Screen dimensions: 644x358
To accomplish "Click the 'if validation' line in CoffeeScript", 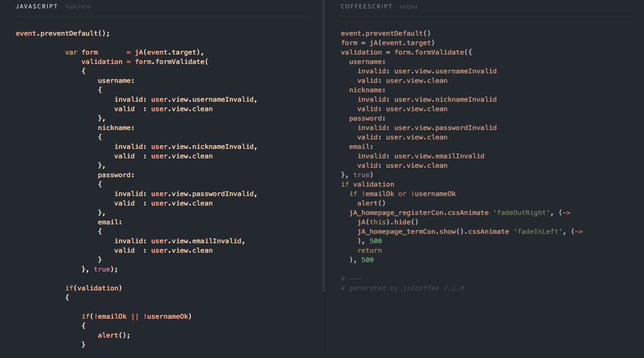I will (368, 185).
